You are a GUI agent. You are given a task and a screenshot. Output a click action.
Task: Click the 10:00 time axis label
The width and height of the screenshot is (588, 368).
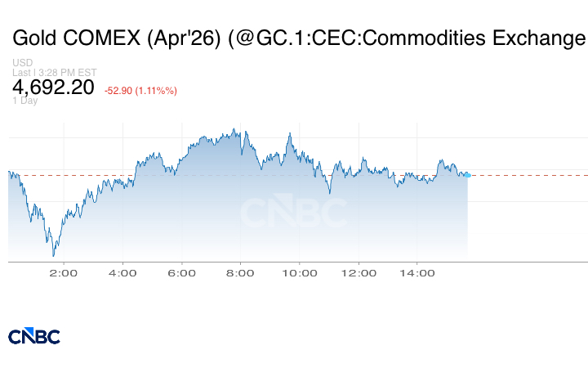tap(299, 273)
